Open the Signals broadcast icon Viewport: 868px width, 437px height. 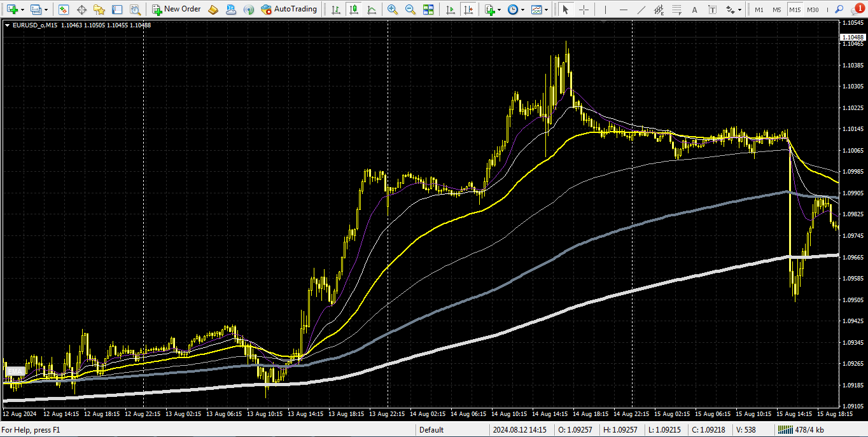pyautogui.click(x=249, y=10)
